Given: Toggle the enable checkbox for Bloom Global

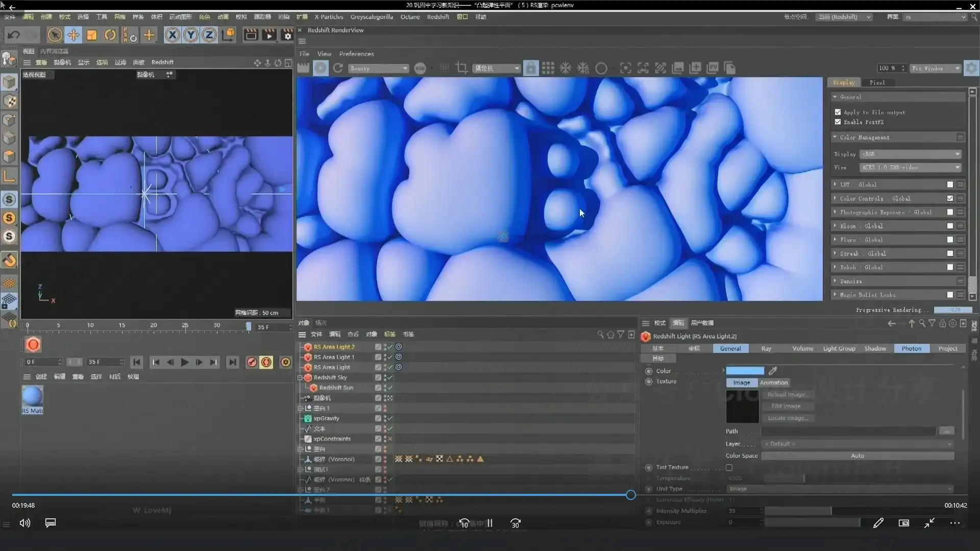Looking at the screenshot, I should [950, 226].
